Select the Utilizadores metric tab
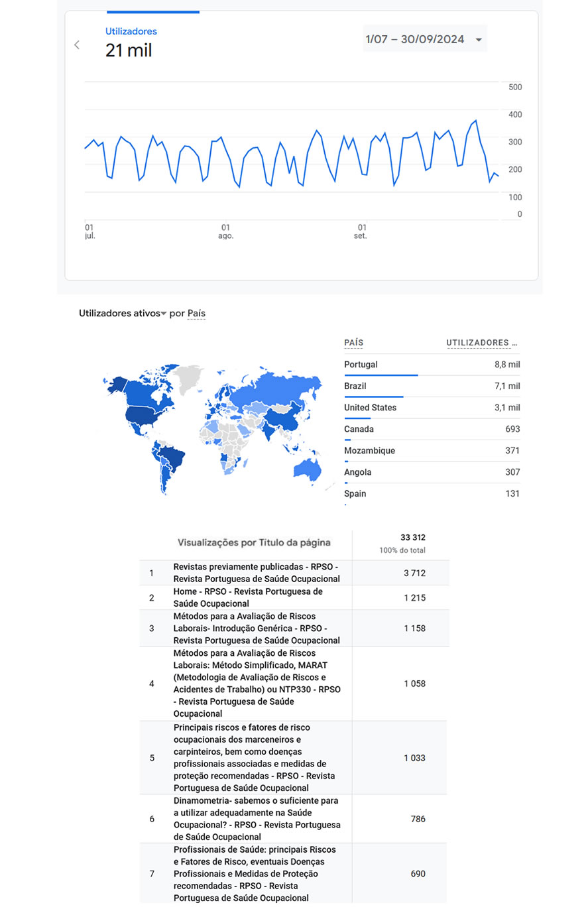The height and width of the screenshot is (915, 588). (x=131, y=31)
